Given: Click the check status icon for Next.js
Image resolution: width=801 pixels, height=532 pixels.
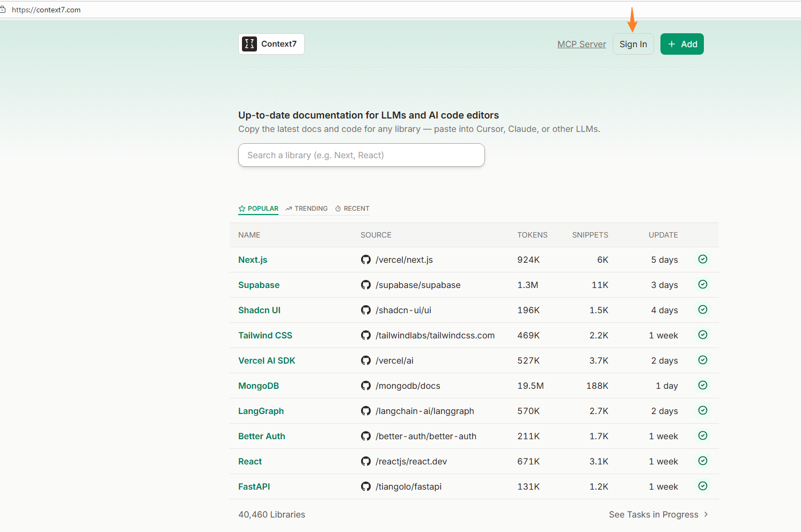Looking at the screenshot, I should pos(703,259).
